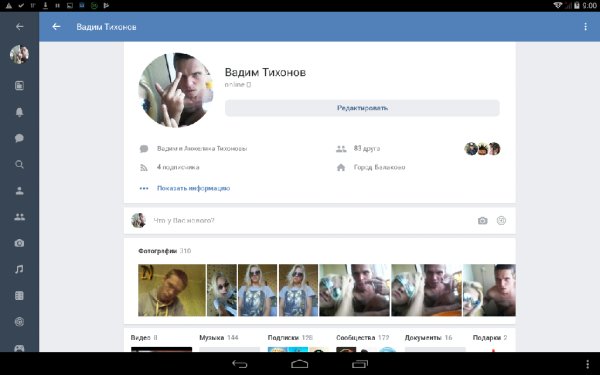
Task: Open the circular target icon in sidebar
Action: [19, 322]
